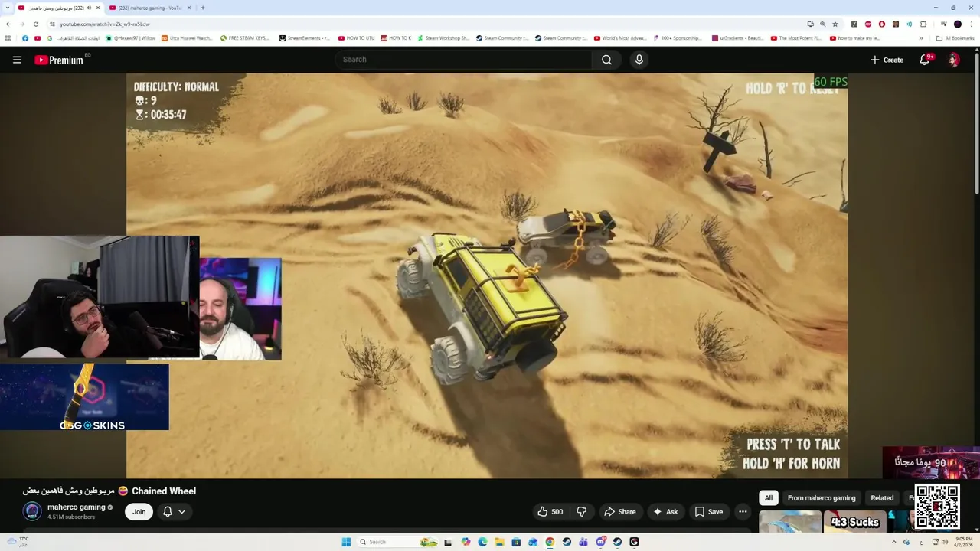Open more actions ellipsis under video
The width and height of the screenshot is (980, 551).
click(x=743, y=512)
